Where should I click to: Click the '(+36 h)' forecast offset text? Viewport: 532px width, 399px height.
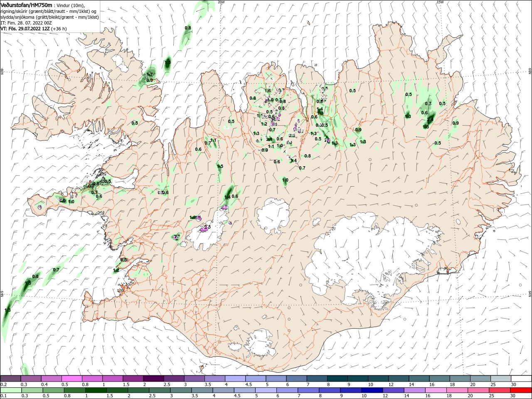point(59,29)
